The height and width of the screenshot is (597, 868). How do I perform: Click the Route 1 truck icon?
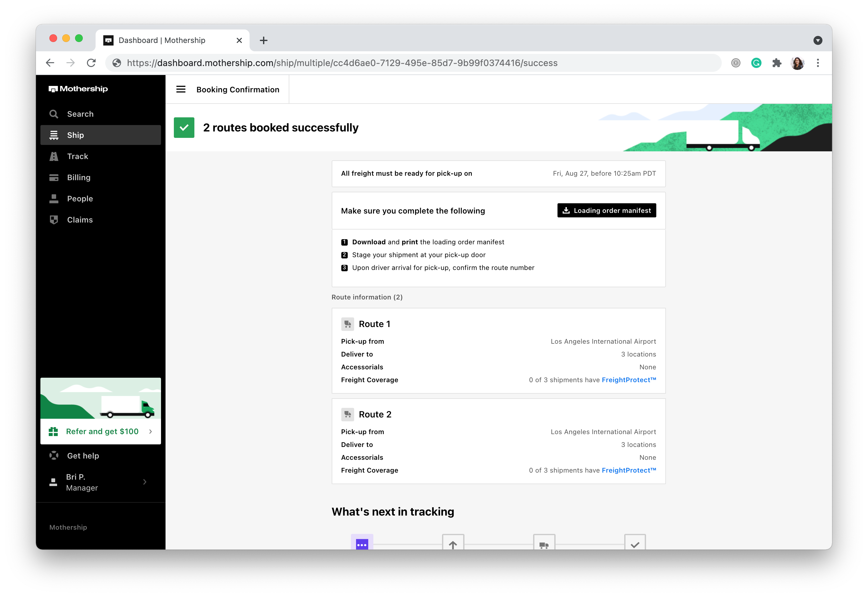pos(347,324)
